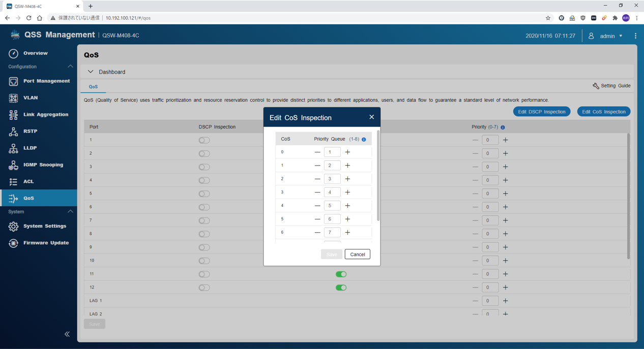Open the ACL list icon

pos(13,182)
